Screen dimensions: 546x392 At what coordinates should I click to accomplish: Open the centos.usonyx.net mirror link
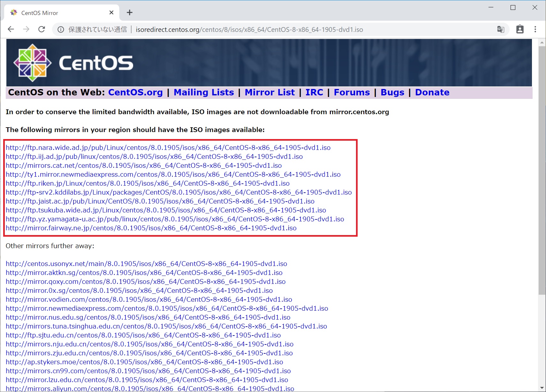point(146,264)
